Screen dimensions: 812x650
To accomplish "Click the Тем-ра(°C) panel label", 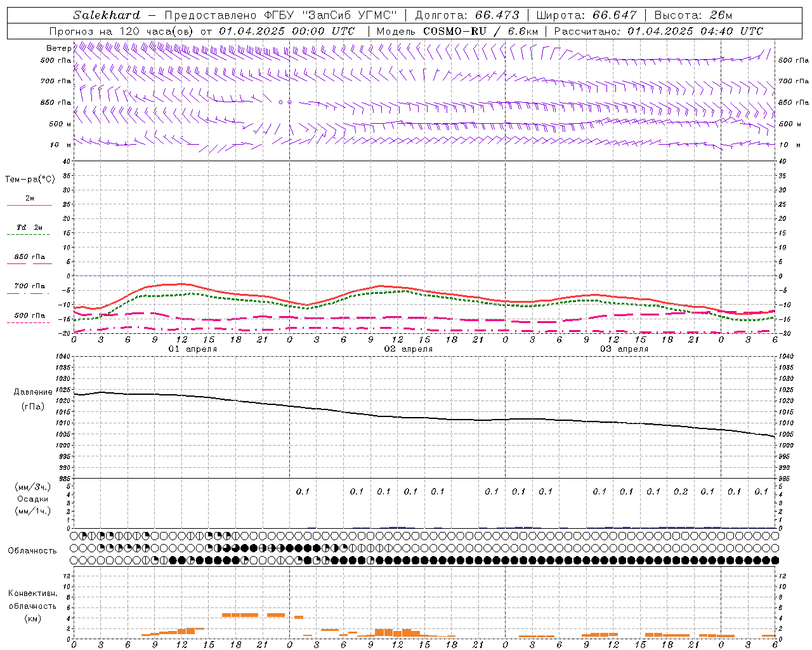I will coord(30,180).
